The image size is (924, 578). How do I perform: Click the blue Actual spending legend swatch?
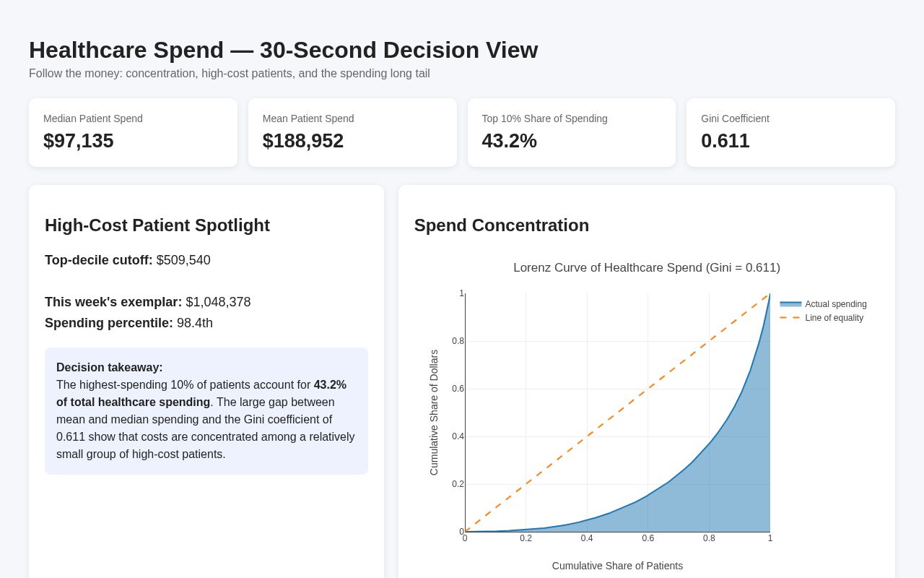[x=790, y=304]
